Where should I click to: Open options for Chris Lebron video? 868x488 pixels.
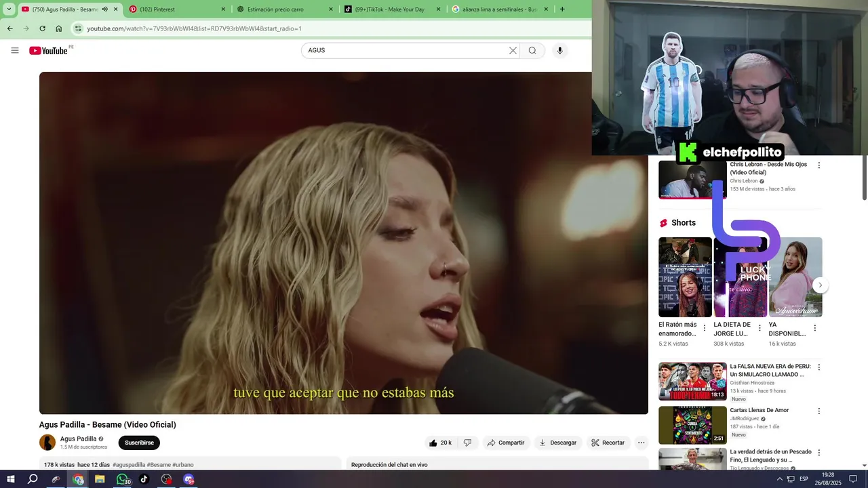click(x=818, y=165)
